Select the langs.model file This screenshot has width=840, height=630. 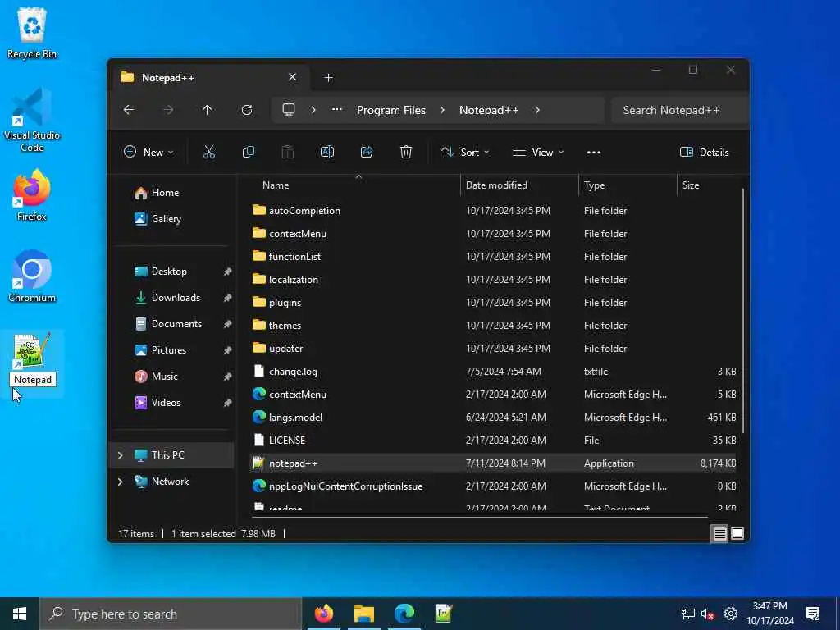pyautogui.click(x=493, y=418)
